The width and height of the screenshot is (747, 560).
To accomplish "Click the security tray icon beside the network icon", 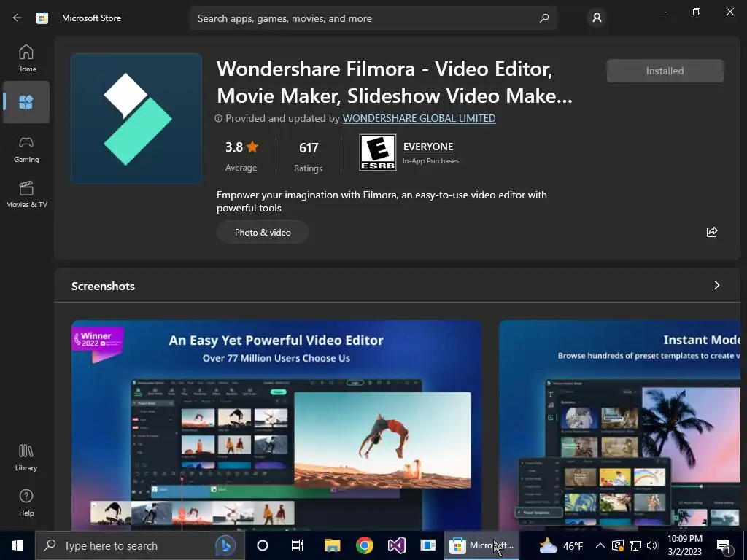I will (x=618, y=545).
